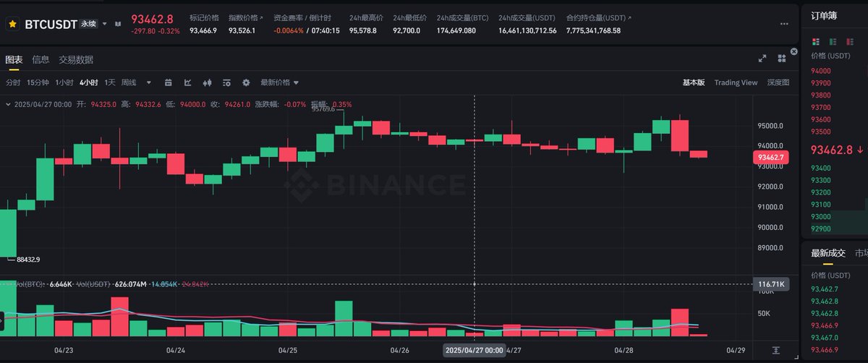Open the three-dots more options menu

coord(784,24)
